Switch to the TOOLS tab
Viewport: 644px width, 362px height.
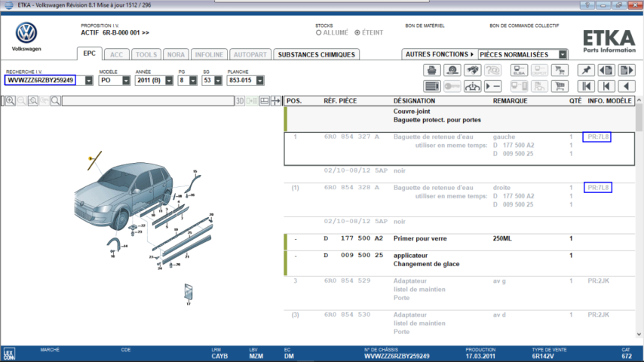click(146, 54)
